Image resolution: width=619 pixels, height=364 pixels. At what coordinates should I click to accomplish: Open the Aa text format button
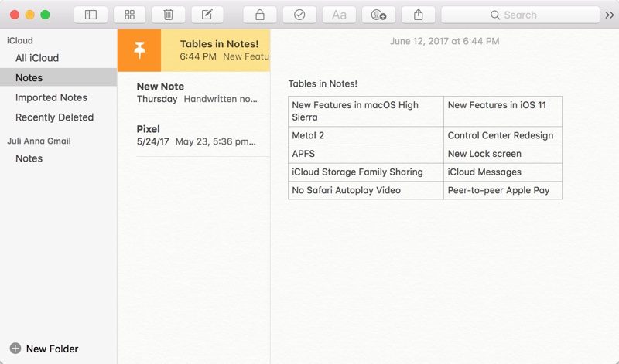[339, 15]
